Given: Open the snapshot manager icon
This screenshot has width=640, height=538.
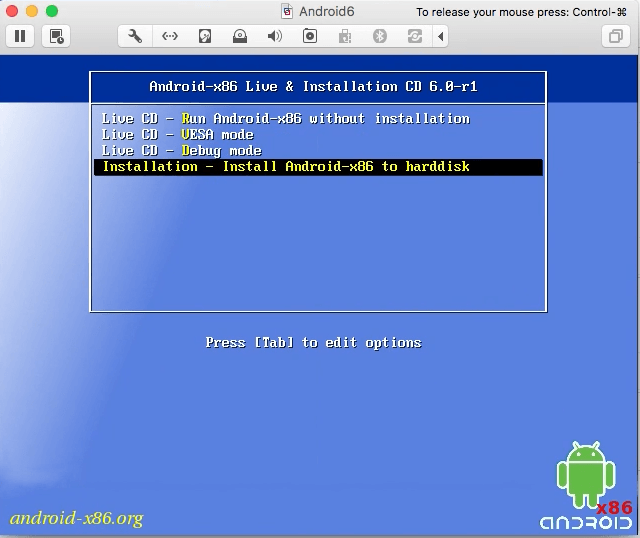Looking at the screenshot, I should pyautogui.click(x=56, y=36).
